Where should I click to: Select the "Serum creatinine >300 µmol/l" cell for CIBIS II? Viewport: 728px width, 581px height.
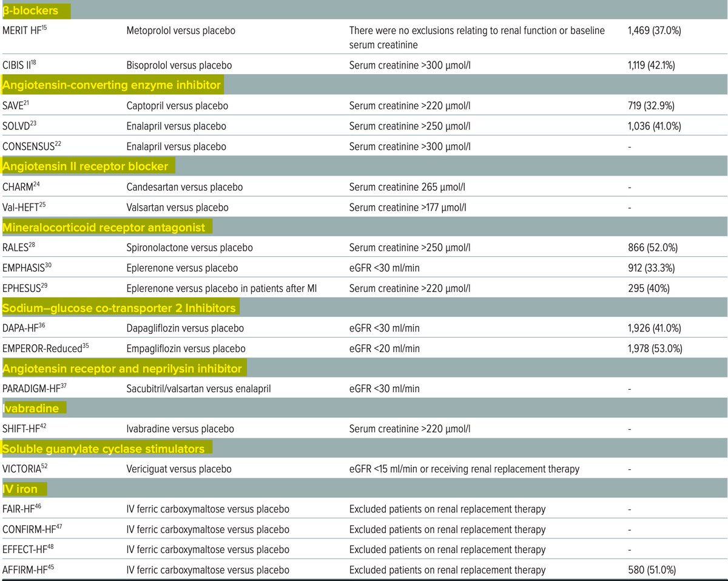click(409, 65)
